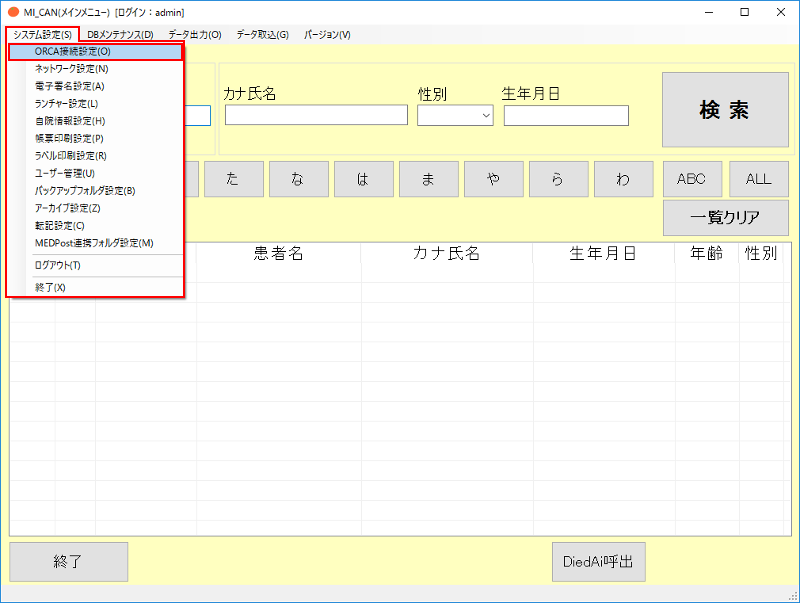Click the 生年月日 input field
The height and width of the screenshot is (603, 800).
click(566, 116)
